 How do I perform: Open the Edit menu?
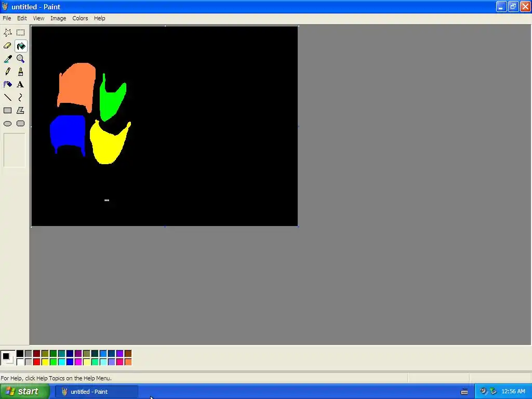tap(22, 18)
